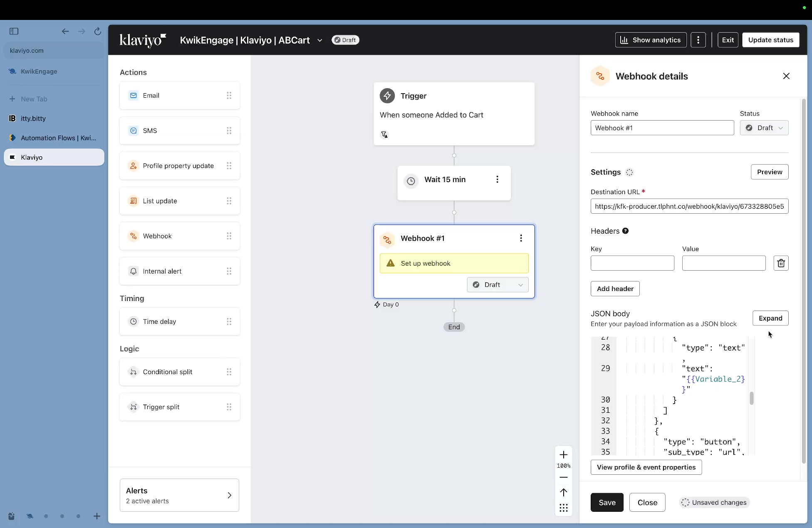Click the Trigger split action icon
Screen dimensions: 812x528
133,407
